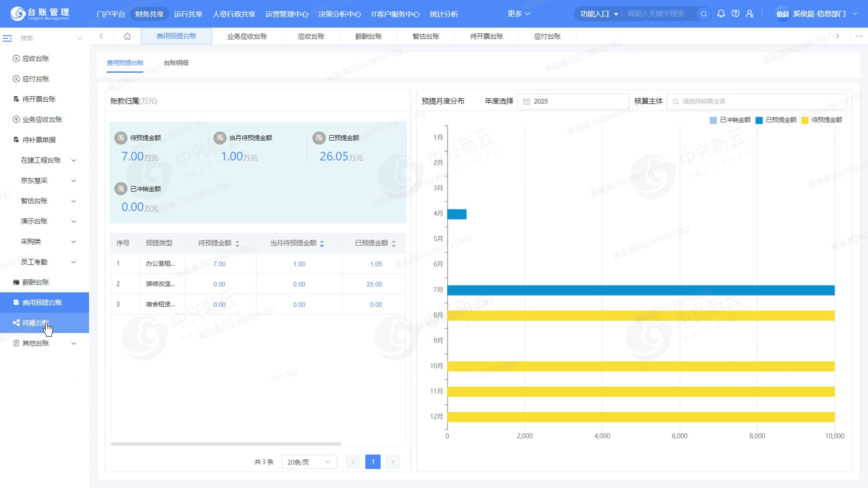The width and height of the screenshot is (868, 488).
Task: Click the 核算主体 selection input field
Action: tap(757, 102)
